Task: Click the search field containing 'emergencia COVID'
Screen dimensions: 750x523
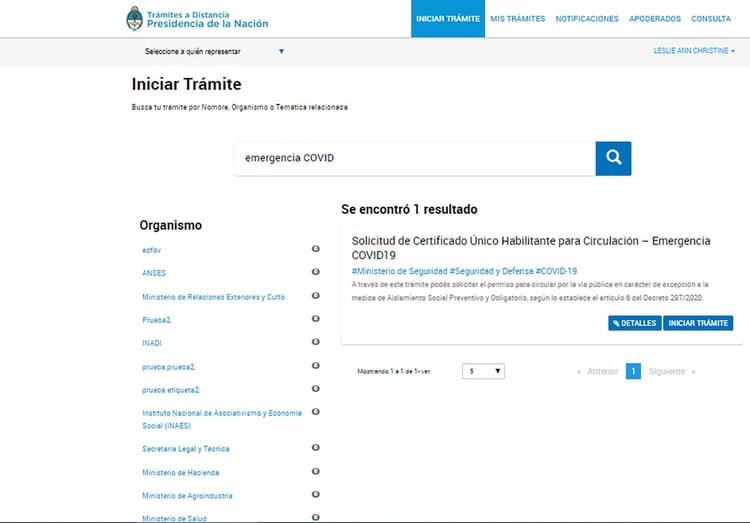Action: pos(414,158)
